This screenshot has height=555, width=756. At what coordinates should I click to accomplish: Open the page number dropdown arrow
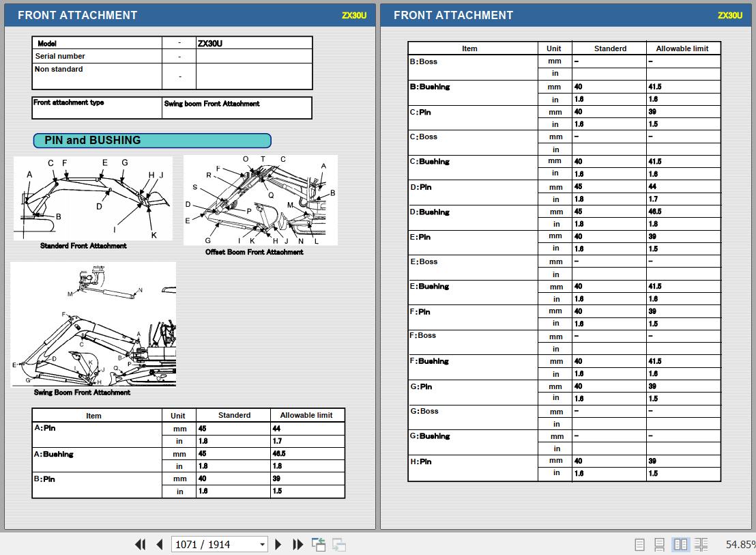pyautogui.click(x=262, y=544)
